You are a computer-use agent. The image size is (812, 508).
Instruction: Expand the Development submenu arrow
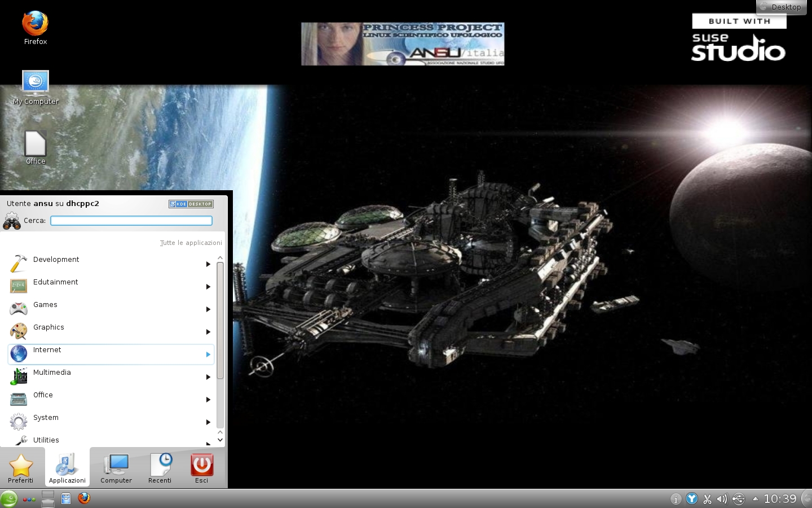(x=208, y=264)
